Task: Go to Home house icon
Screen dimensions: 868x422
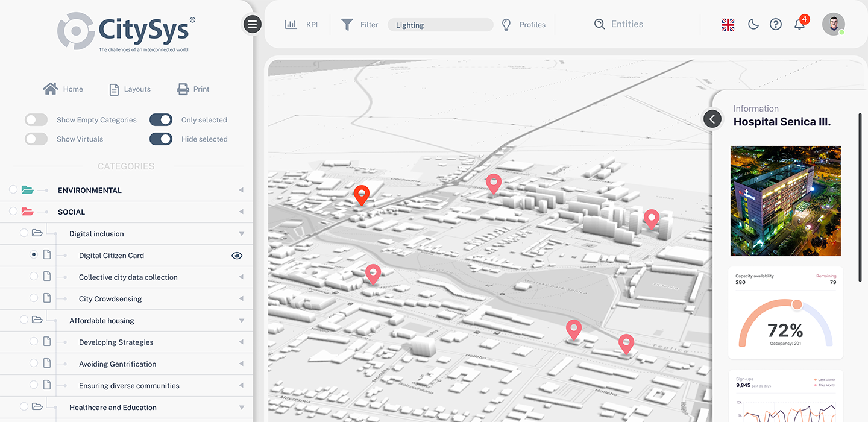Action: coord(51,89)
